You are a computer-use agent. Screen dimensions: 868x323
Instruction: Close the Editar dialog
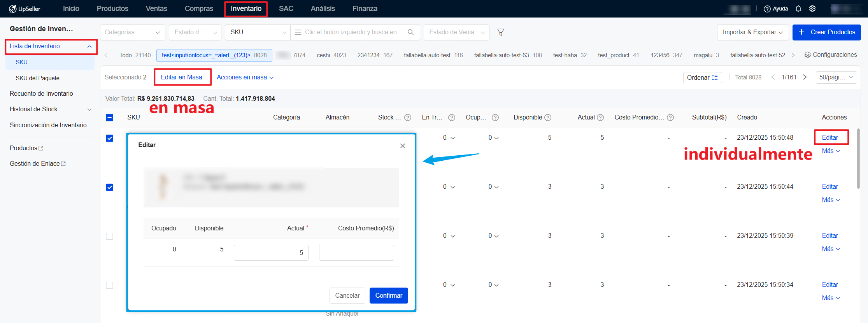coord(403,146)
